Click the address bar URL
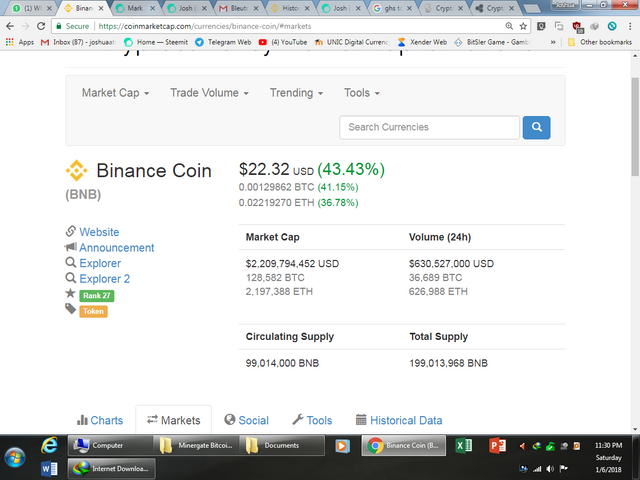The height and width of the screenshot is (480, 640). pyautogui.click(x=205, y=26)
